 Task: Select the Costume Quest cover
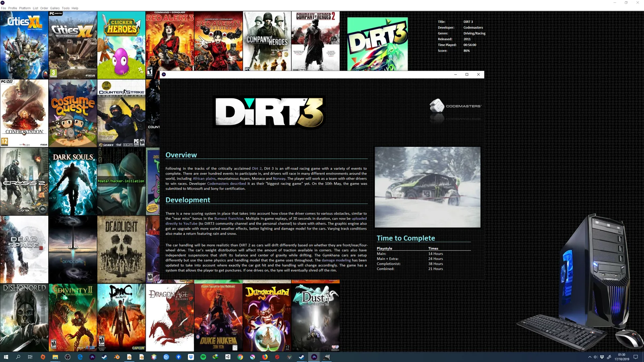(73, 113)
